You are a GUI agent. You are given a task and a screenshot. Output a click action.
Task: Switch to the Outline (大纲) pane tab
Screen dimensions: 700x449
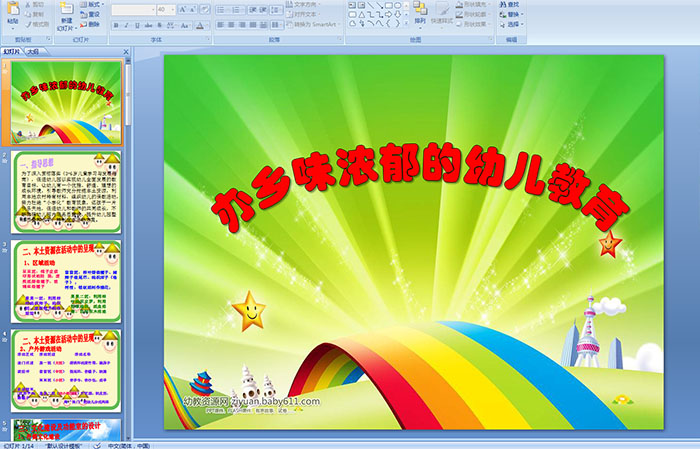[x=33, y=52]
